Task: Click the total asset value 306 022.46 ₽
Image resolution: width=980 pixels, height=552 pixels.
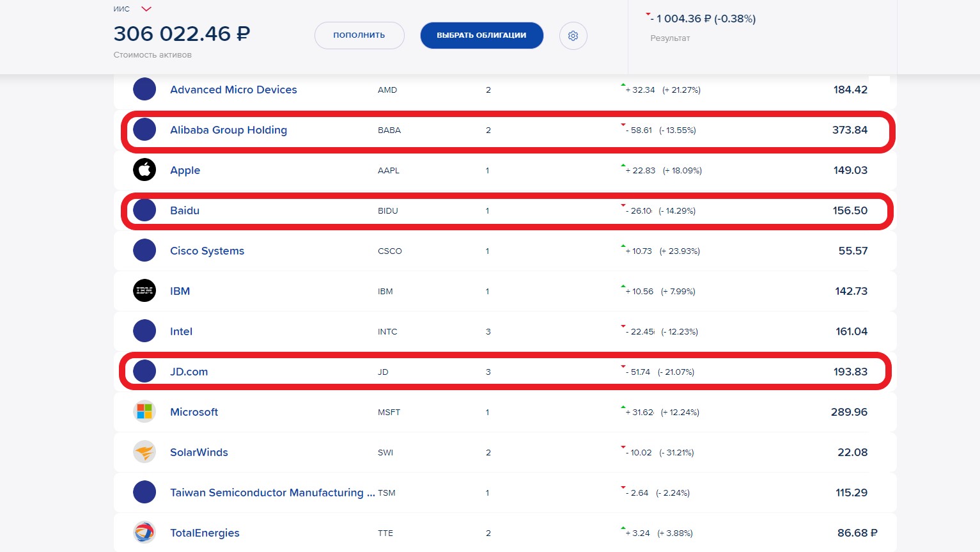Action: (182, 33)
